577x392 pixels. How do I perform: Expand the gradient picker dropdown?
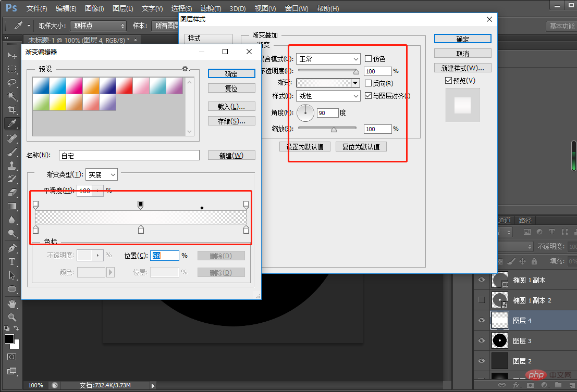pos(355,83)
